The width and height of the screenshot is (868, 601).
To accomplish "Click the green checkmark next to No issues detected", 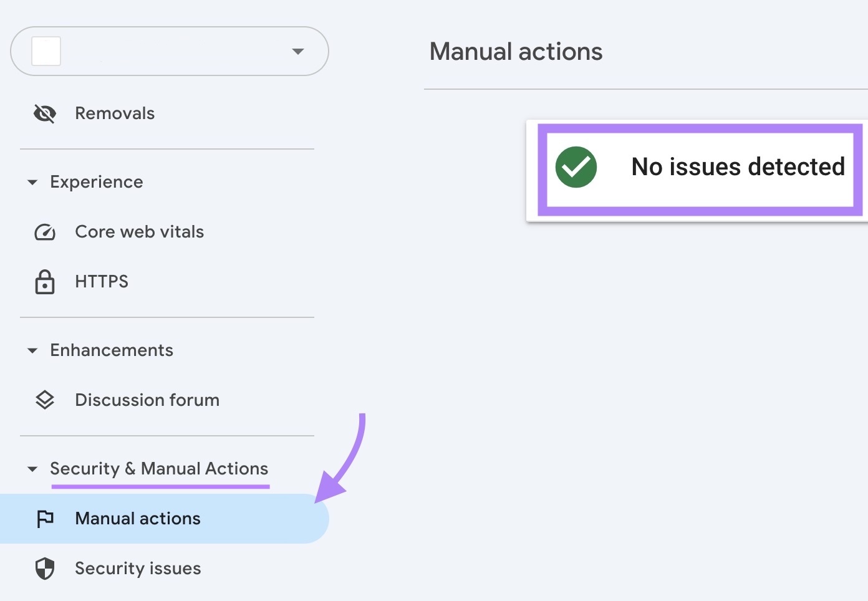I will coord(576,168).
